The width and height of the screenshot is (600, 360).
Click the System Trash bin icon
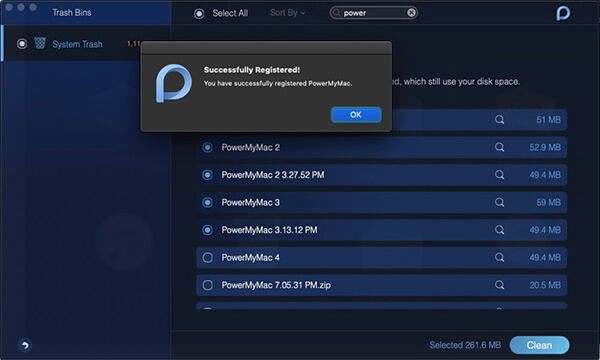(40, 43)
